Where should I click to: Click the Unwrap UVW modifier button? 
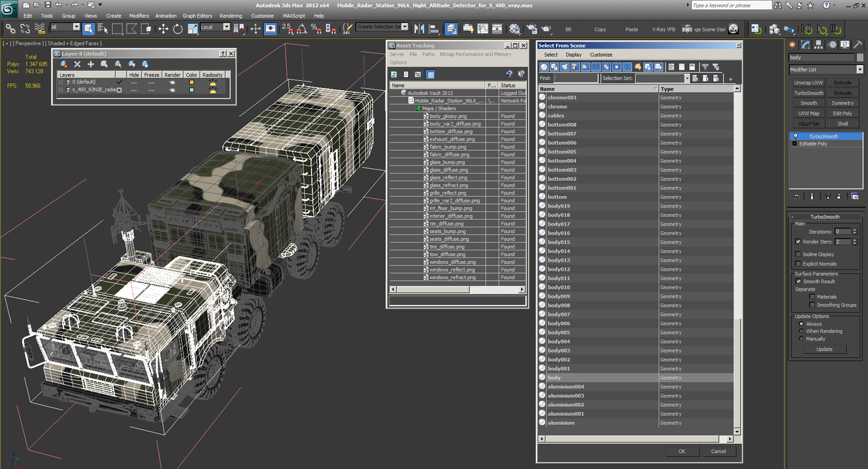click(809, 83)
